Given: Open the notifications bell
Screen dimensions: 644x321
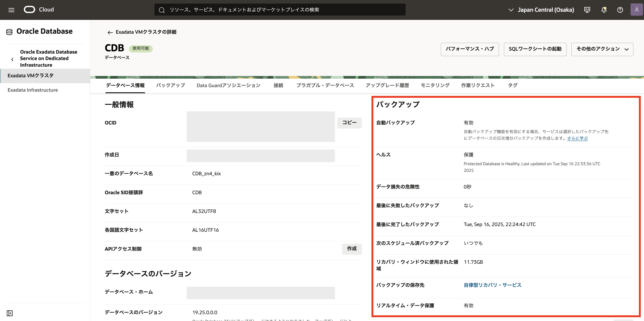Looking at the screenshot, I should [x=604, y=10].
